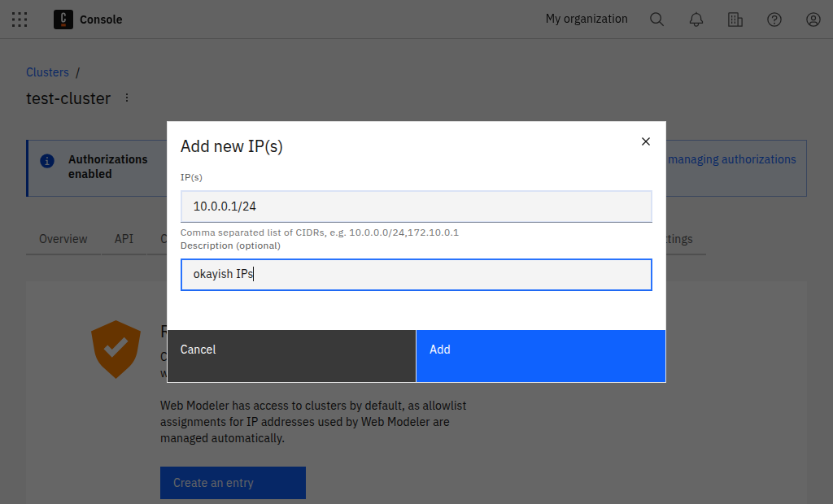Open the help question mark icon
Screen dimensions: 833x504
click(x=774, y=19)
